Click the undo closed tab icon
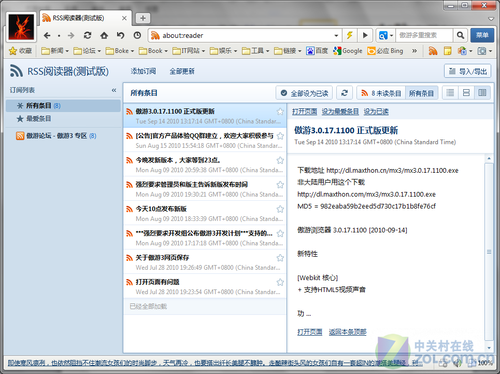 pyautogui.click(x=121, y=35)
